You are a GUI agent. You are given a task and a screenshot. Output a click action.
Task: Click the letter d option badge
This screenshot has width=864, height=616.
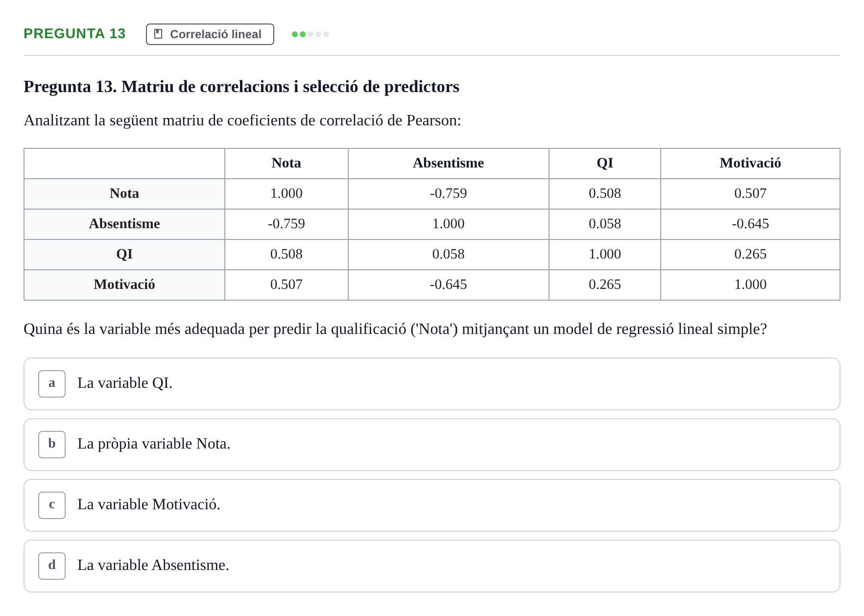pos(52,566)
